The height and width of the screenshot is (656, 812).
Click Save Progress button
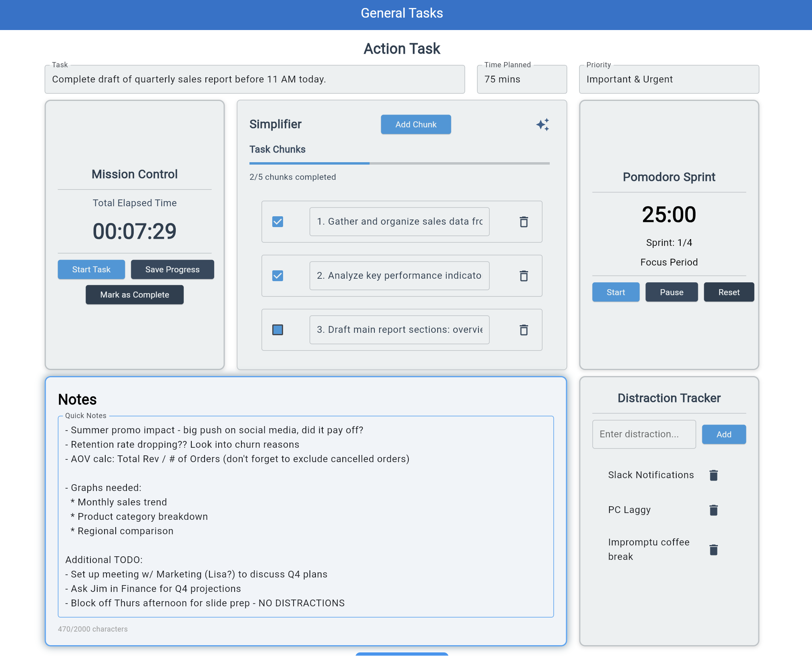[x=172, y=270]
